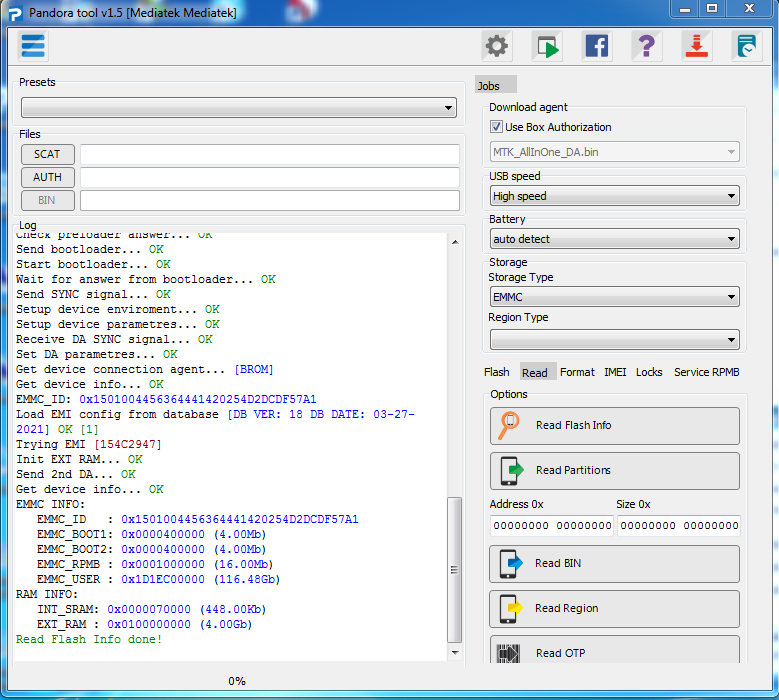Screen dimensions: 779x700
Task: Click the SCAT file path field
Action: [270, 154]
